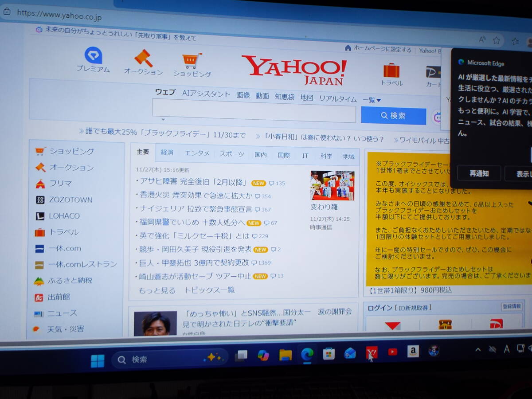
Task: Switch search to 知恵袋
Action: pyautogui.click(x=285, y=97)
